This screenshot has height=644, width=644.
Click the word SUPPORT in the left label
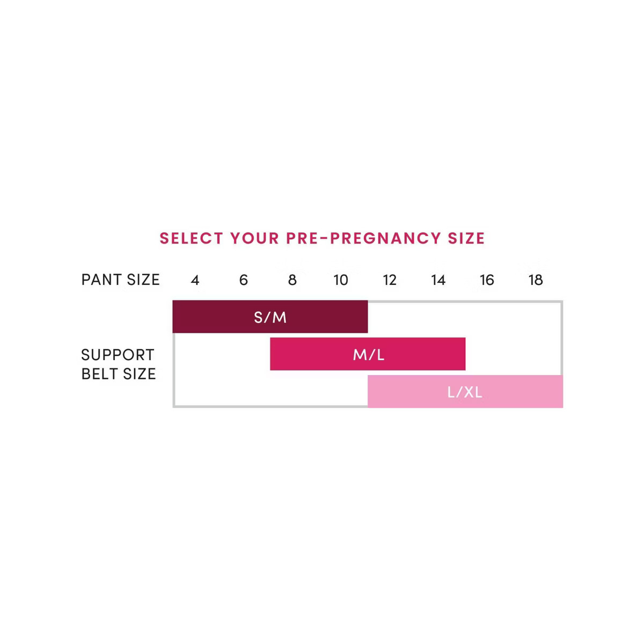118,355
